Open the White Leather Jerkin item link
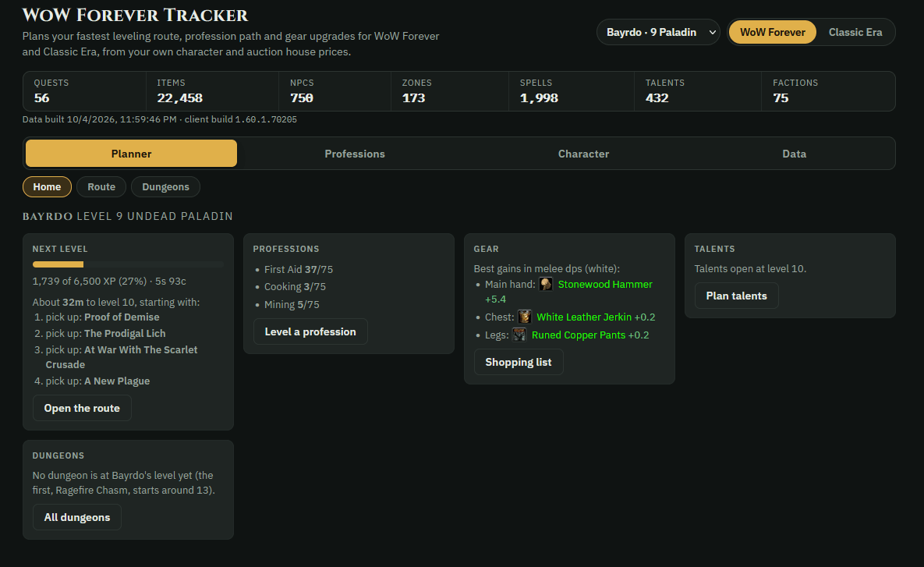This screenshot has width=924, height=567. (x=584, y=317)
